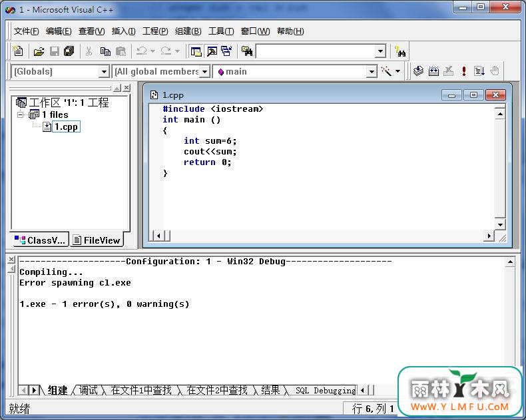This screenshot has width=526, height=420.
Task: Open the WizardBar actions dropdown arrow
Action: pyautogui.click(x=398, y=71)
